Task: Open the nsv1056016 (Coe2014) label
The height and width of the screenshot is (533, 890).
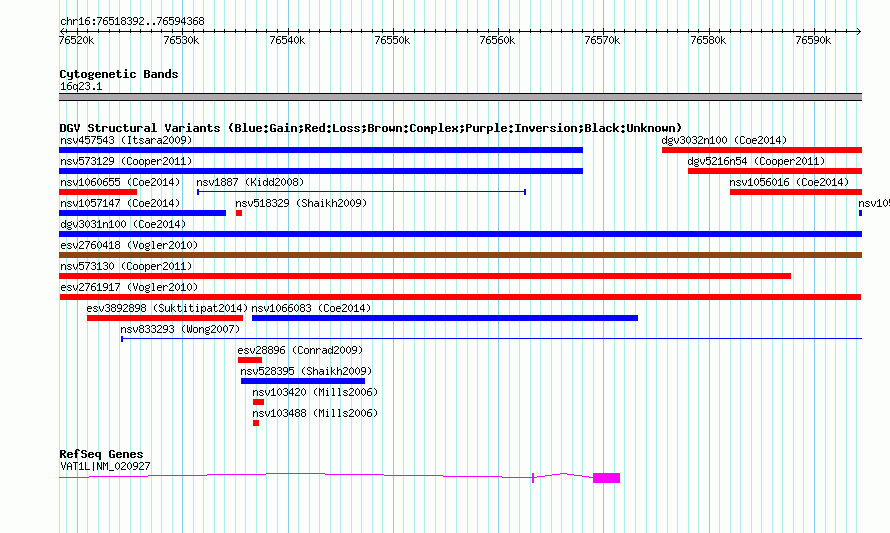Action: pos(789,182)
